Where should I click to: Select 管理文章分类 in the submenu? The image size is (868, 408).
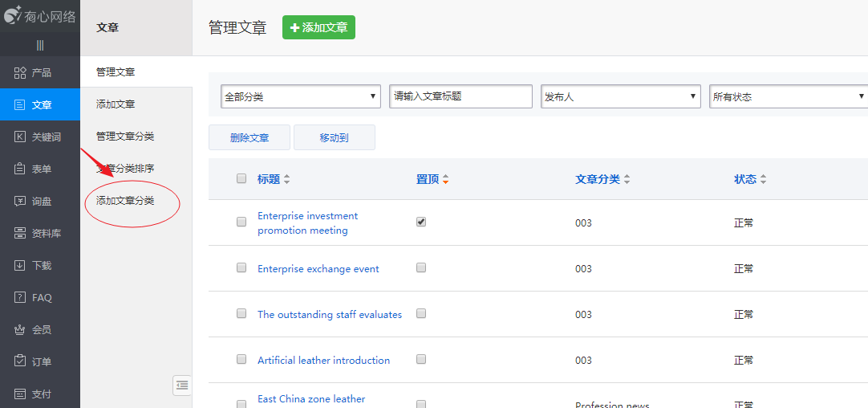click(x=125, y=137)
